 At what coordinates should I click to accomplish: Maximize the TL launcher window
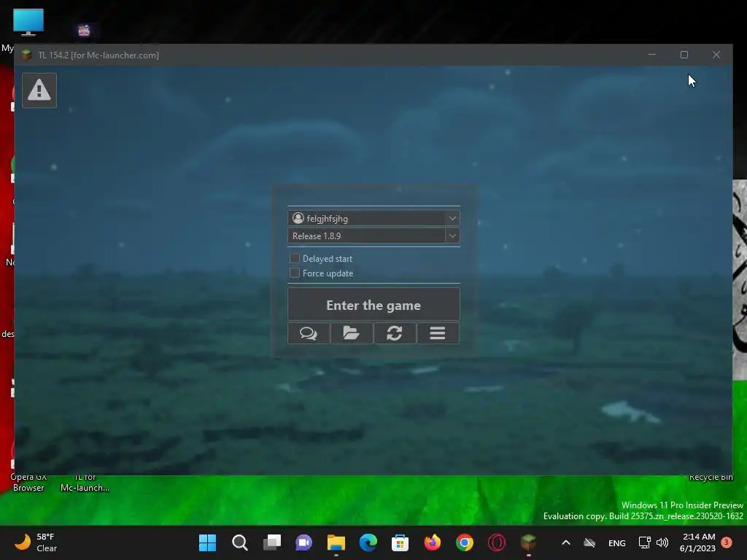click(684, 55)
